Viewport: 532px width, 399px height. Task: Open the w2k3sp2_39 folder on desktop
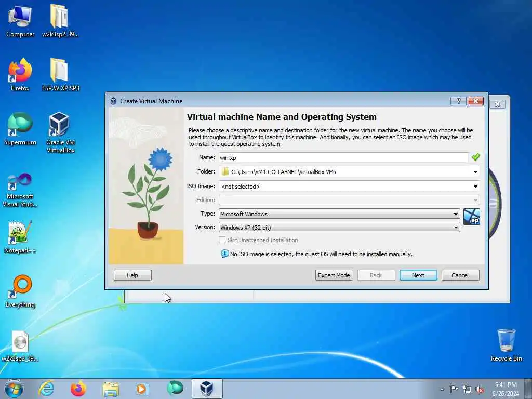(x=60, y=21)
